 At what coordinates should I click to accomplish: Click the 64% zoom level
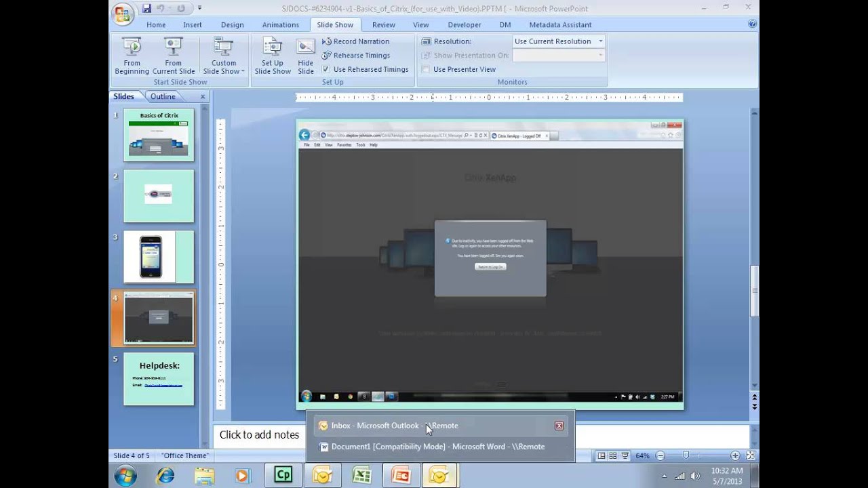pos(642,455)
